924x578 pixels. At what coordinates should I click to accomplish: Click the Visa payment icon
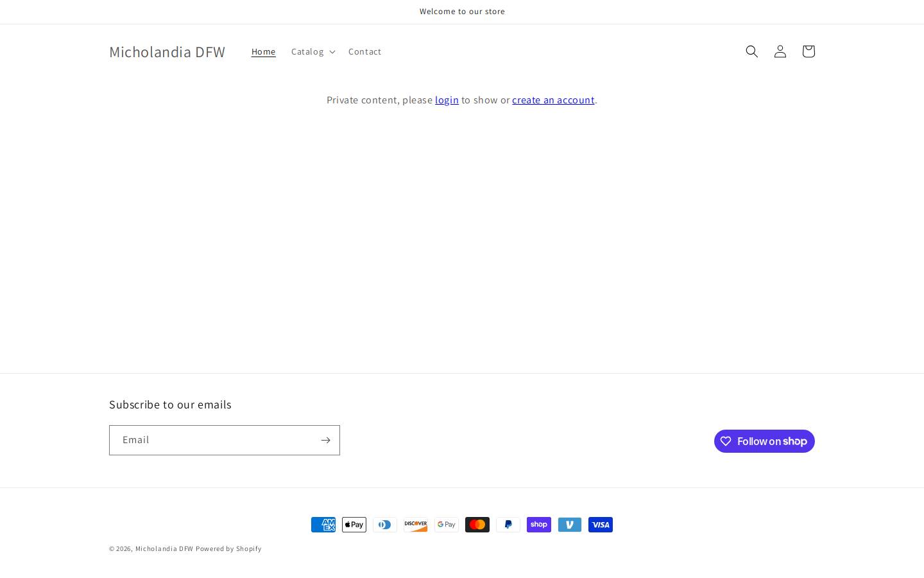click(601, 525)
